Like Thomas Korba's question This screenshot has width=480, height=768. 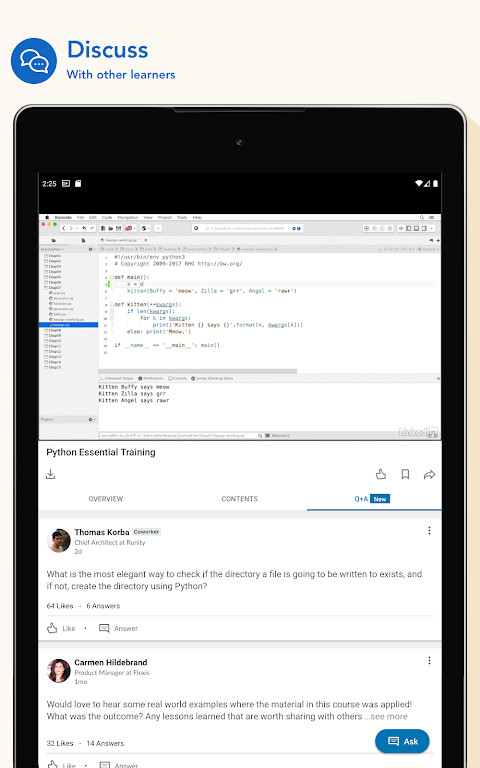[61, 628]
